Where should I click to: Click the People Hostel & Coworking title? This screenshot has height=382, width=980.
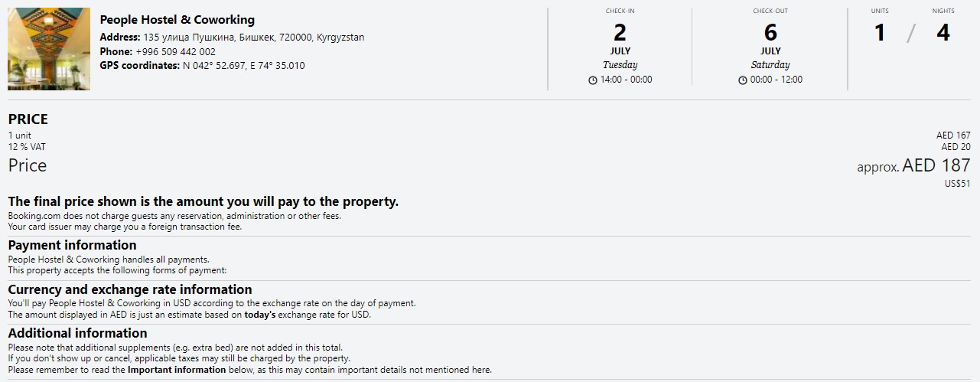click(177, 20)
